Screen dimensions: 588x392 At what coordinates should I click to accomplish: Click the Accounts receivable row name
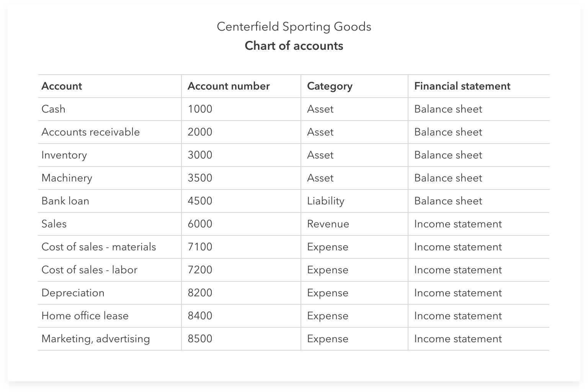coord(90,132)
